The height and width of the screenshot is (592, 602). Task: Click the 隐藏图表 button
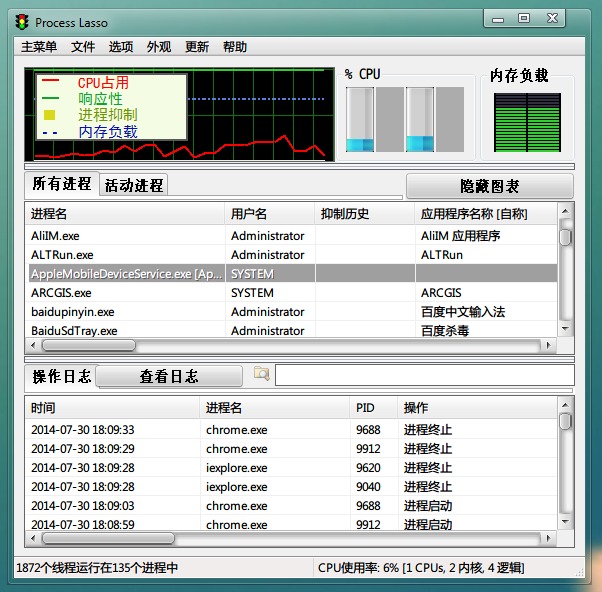click(489, 187)
